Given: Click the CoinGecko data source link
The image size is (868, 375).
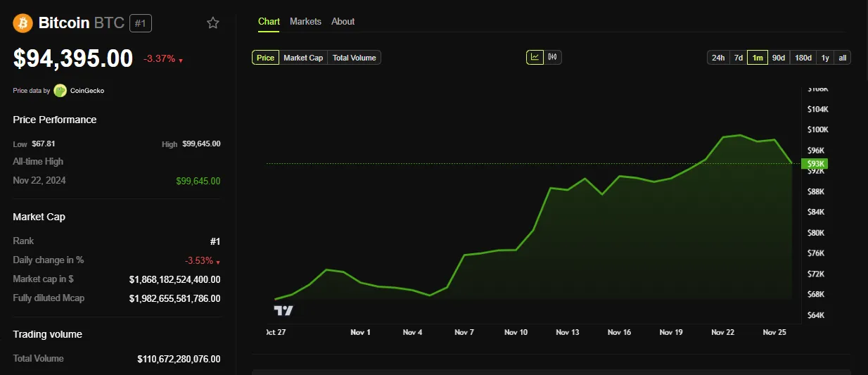Looking at the screenshot, I should (87, 91).
